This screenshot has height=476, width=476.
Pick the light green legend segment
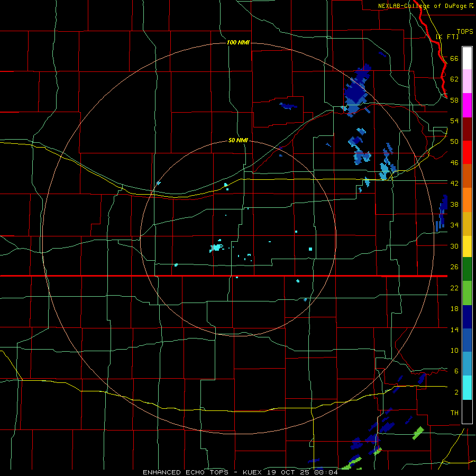467,292
